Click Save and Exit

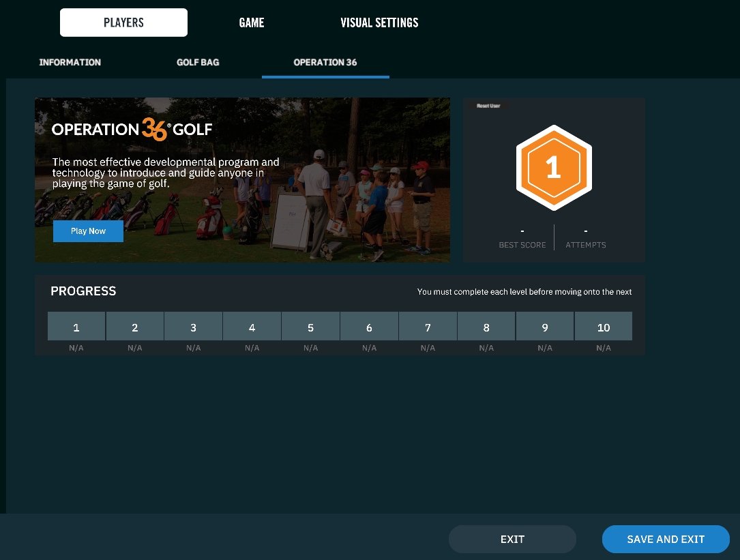(x=666, y=539)
